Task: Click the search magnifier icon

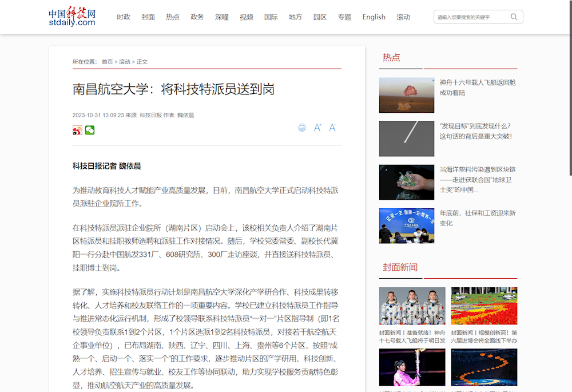Action: [x=514, y=17]
